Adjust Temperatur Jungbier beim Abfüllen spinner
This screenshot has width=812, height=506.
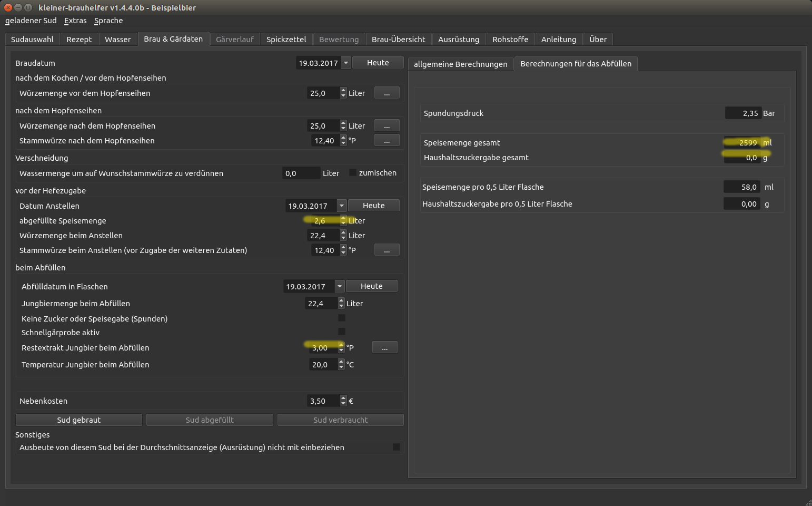(341, 365)
